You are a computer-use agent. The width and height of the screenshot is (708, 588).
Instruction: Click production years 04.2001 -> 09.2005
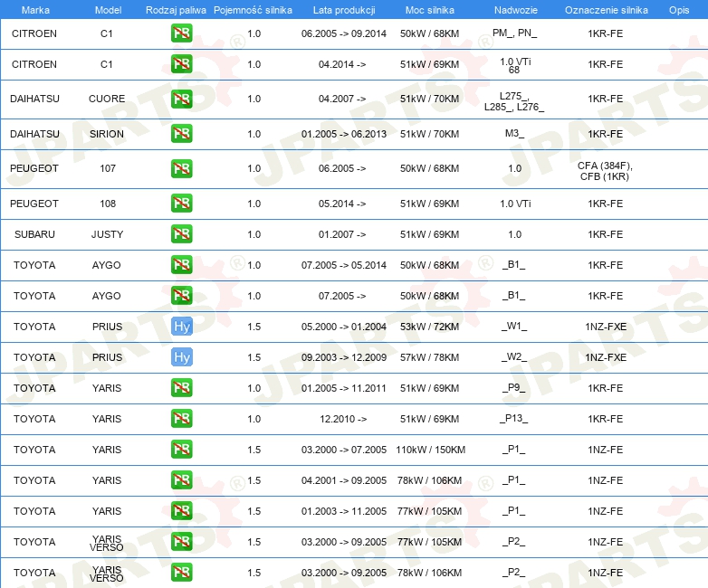click(x=344, y=480)
